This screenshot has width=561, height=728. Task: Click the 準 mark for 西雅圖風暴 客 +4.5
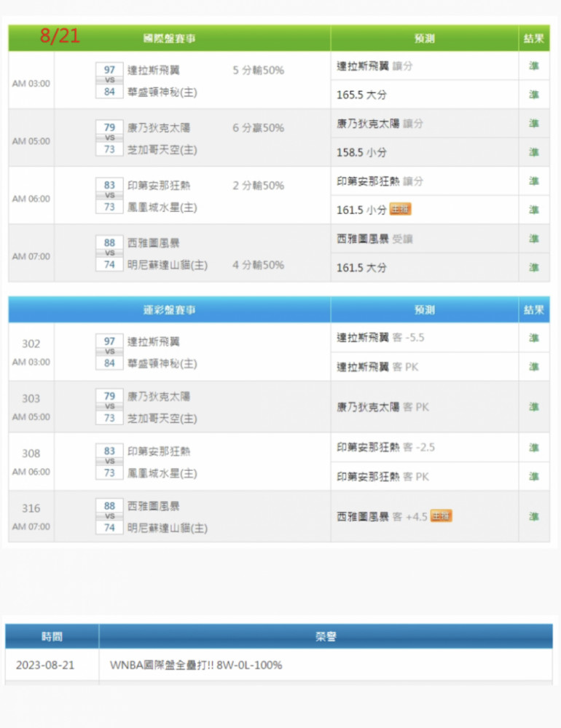[x=533, y=516]
